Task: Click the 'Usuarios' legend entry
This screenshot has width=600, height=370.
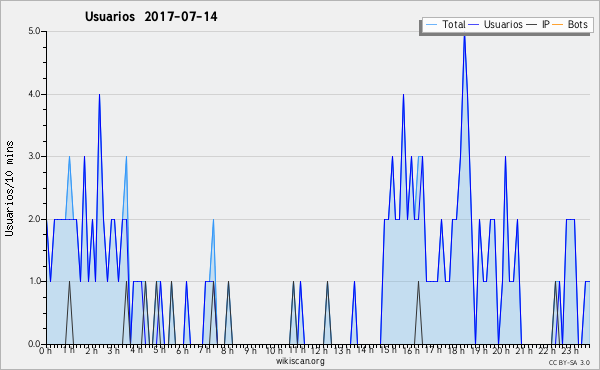Action: point(496,24)
